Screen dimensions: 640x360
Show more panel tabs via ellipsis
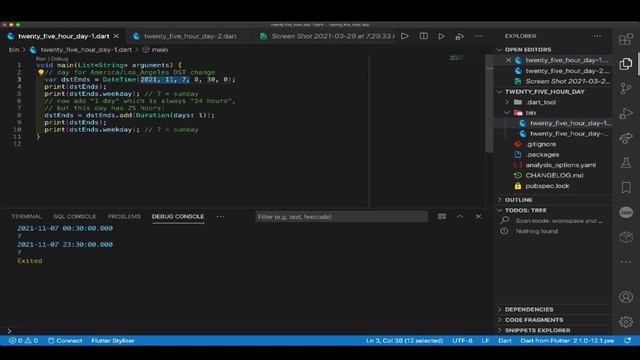pyautogui.click(x=220, y=217)
